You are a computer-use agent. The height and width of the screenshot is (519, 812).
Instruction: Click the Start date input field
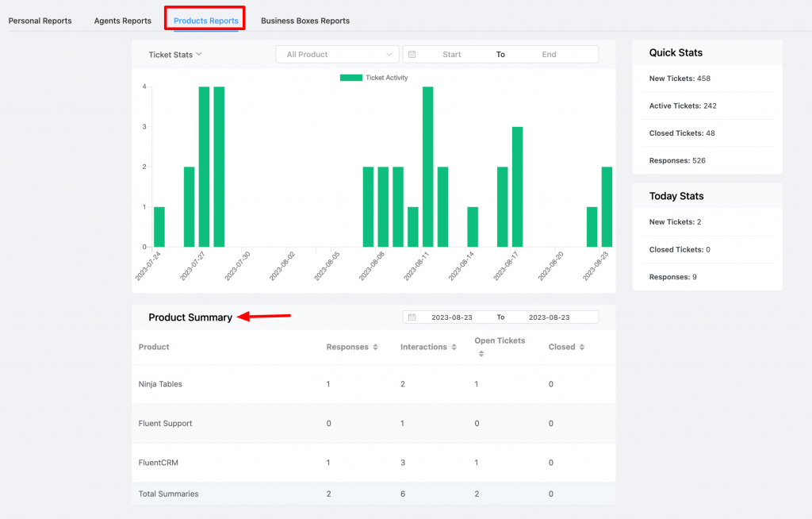pyautogui.click(x=451, y=54)
